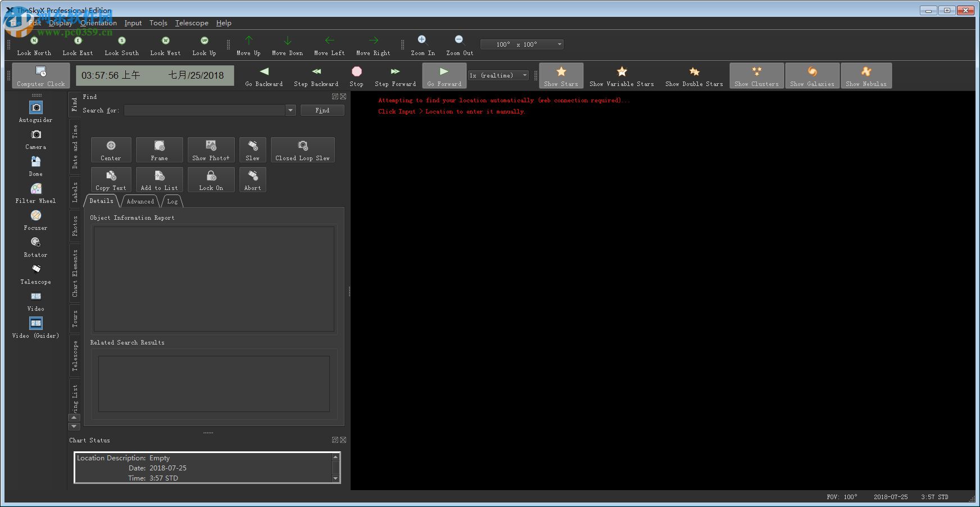The height and width of the screenshot is (507, 980).
Task: Toggle Show Clusters
Action: coord(756,75)
